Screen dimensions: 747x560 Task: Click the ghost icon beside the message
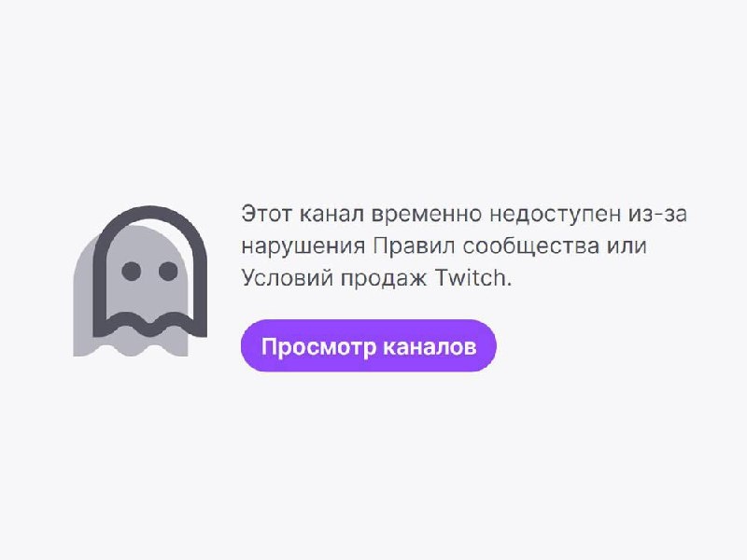(140, 281)
